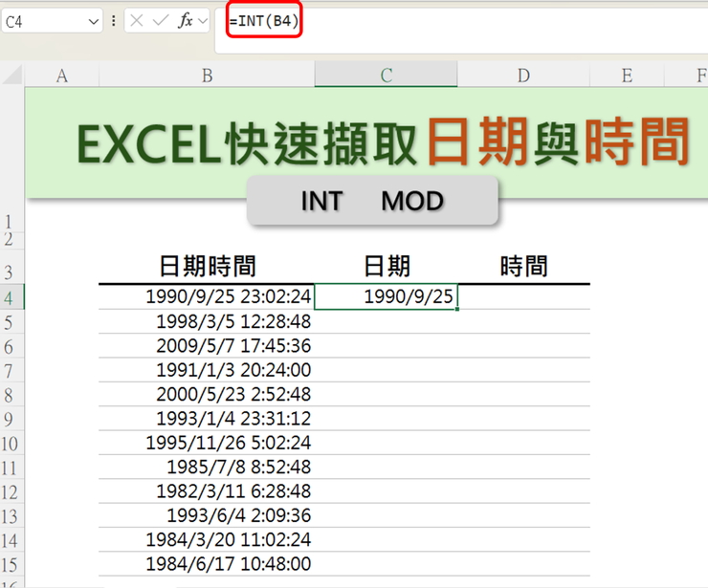708x588 pixels.
Task: Select cell C4 showing 1990/9/25
Action: point(387,297)
